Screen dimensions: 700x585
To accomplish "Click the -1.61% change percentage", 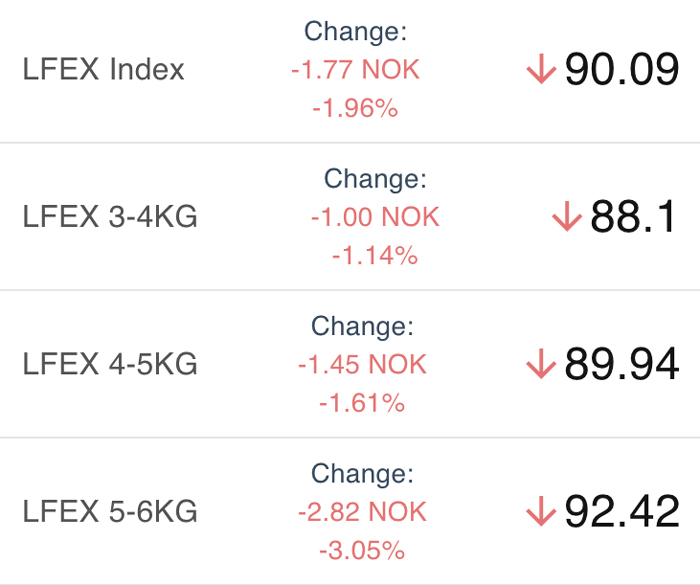I will click(x=362, y=403).
